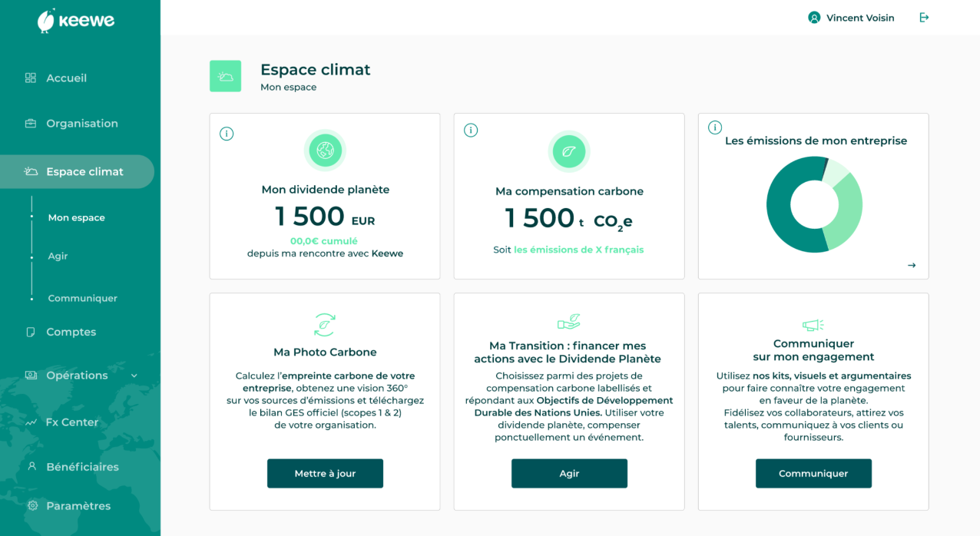Click the logout icon next to Vincent Voisin
Image resolution: width=980 pixels, height=536 pixels.
pos(924,18)
